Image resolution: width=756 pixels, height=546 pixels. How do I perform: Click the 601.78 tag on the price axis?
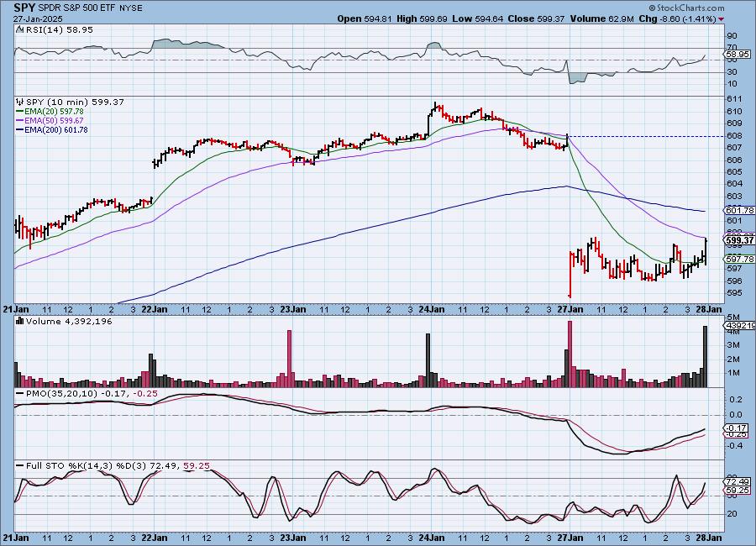coord(739,210)
